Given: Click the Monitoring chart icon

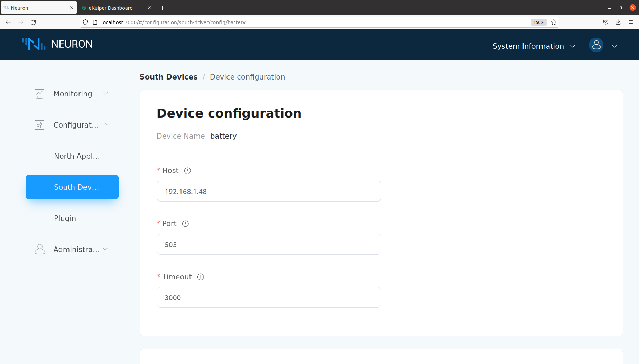Looking at the screenshot, I should click(x=39, y=94).
